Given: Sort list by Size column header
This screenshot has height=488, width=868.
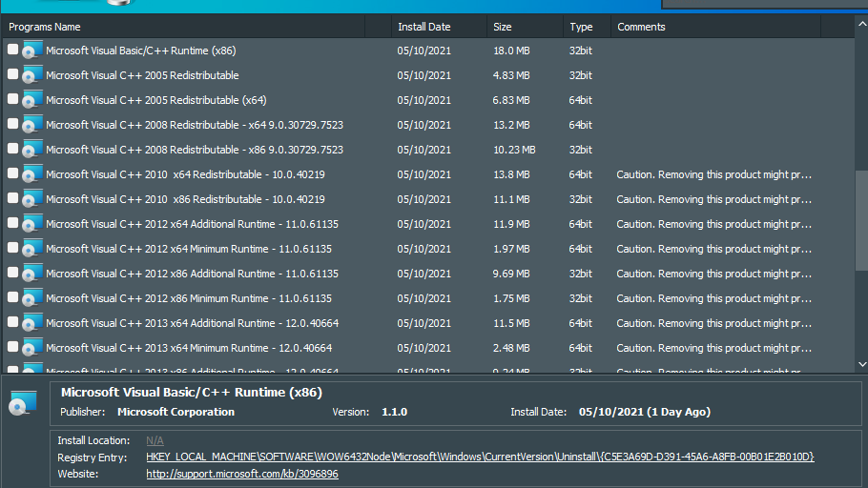Looking at the screenshot, I should click(x=525, y=27).
